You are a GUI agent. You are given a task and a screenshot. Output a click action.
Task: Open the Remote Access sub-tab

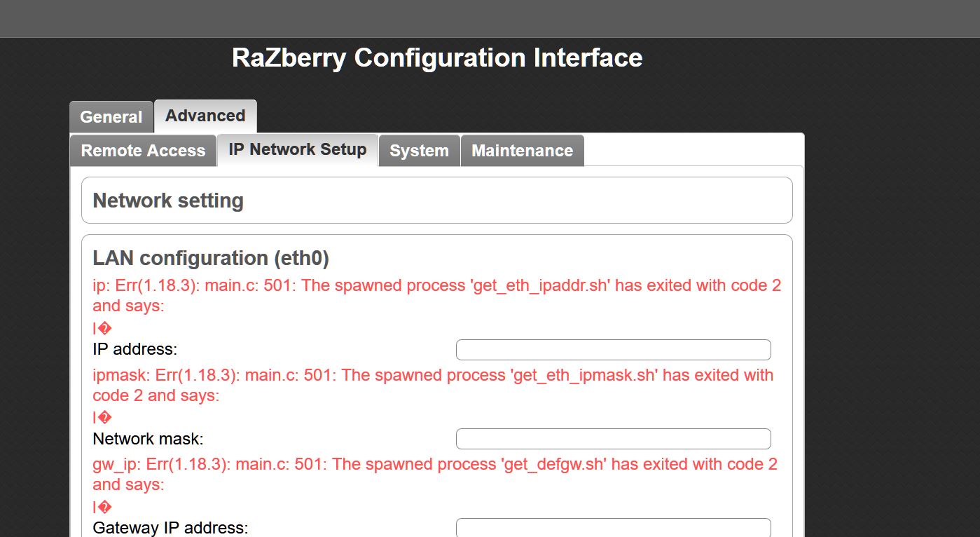(143, 151)
